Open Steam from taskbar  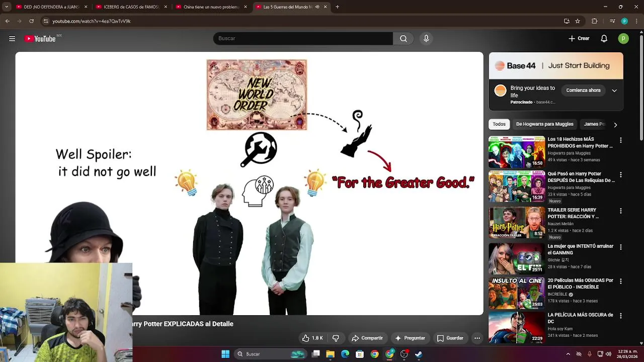pos(419,354)
